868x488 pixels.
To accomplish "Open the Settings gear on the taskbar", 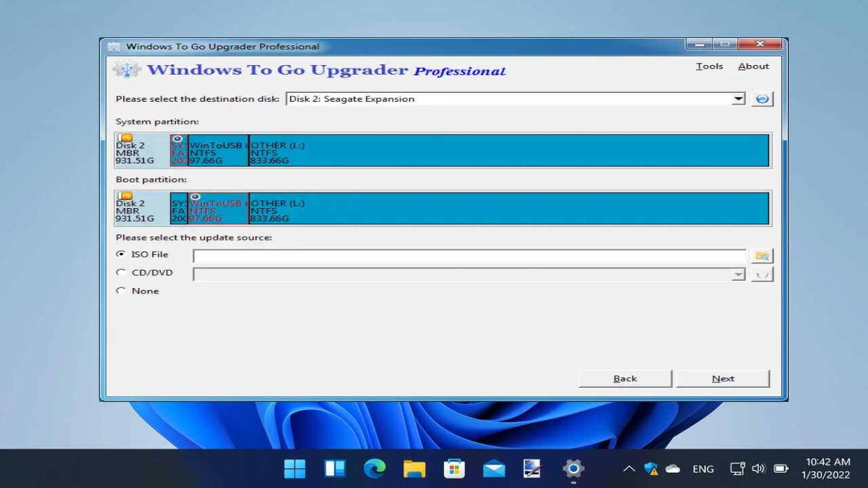I will pyautogui.click(x=573, y=468).
